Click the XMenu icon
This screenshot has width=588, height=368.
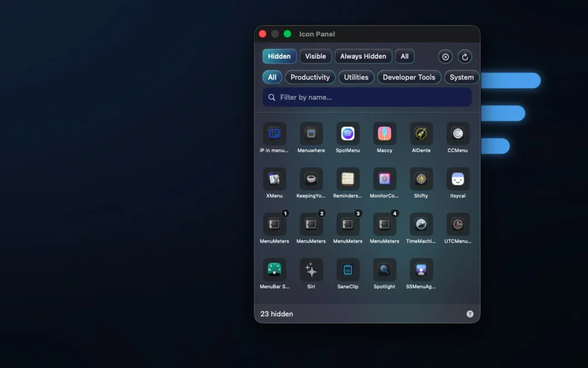point(275,179)
